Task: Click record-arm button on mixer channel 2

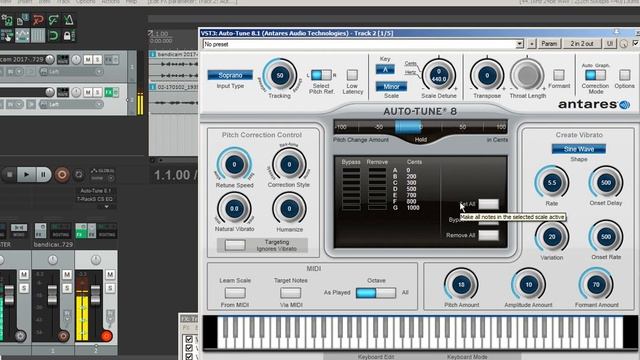Action: click(106, 336)
